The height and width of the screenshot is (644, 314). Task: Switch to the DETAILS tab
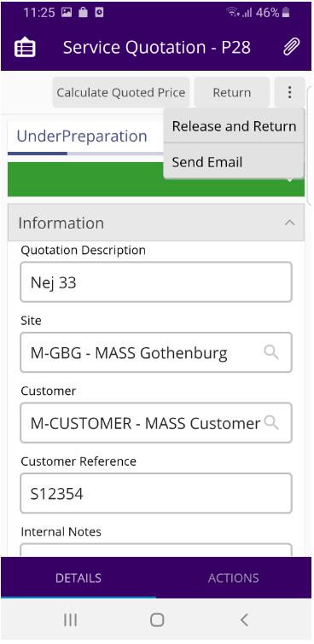click(x=78, y=577)
